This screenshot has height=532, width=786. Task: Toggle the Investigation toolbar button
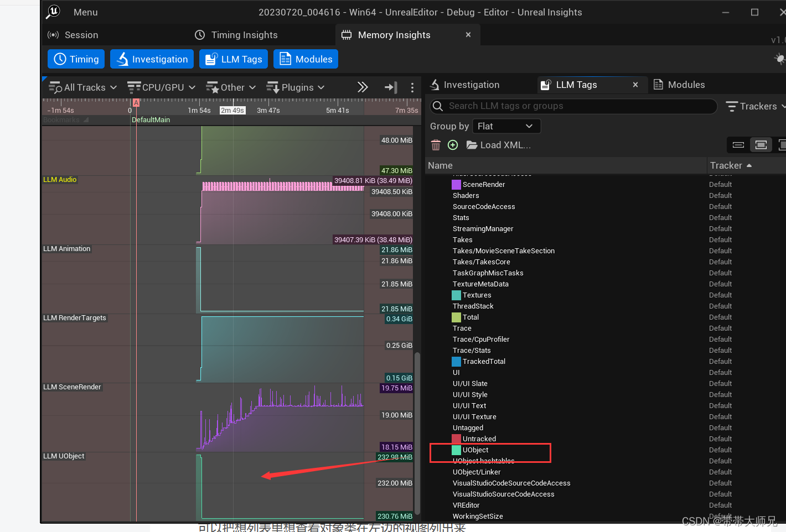point(152,59)
